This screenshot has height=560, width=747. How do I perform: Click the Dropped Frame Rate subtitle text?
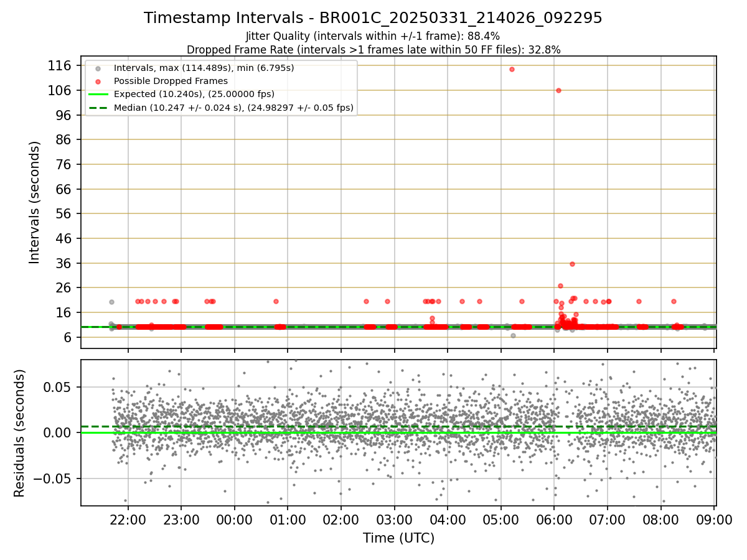(374, 50)
